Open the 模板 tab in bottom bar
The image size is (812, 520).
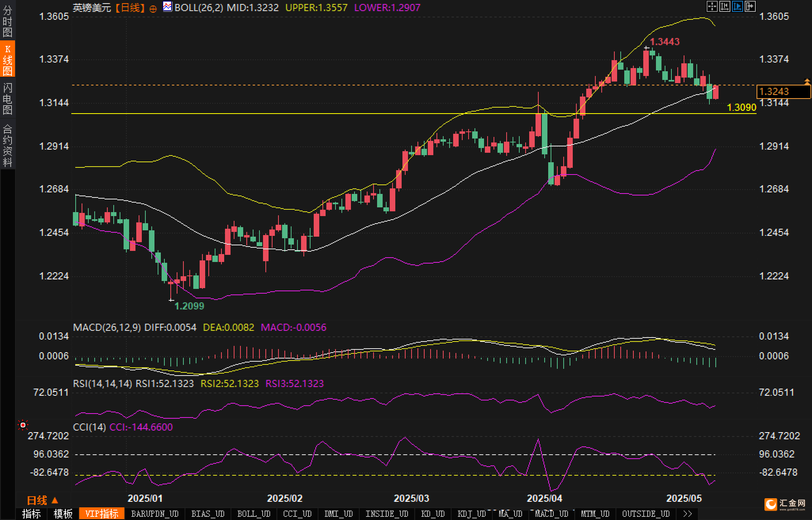pos(63,514)
